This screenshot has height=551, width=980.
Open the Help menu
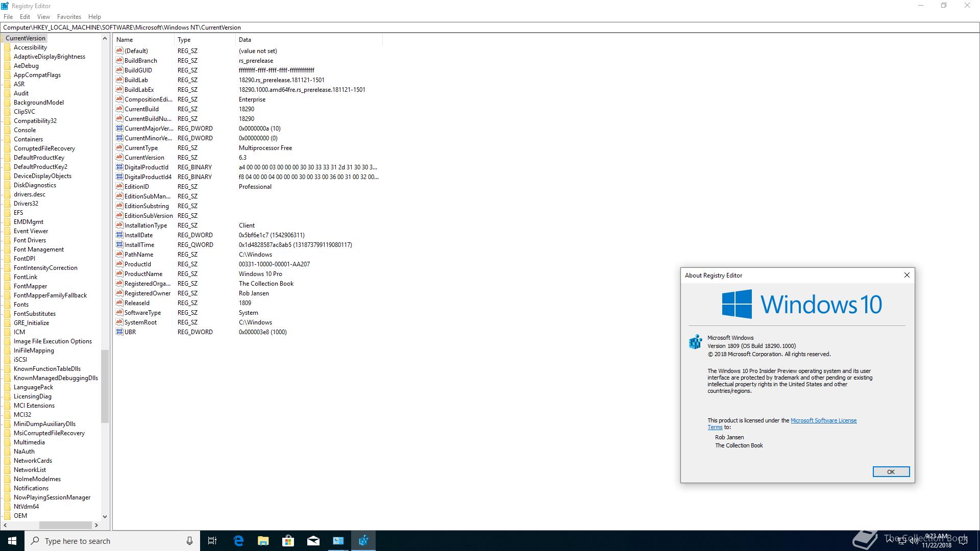(x=94, y=16)
